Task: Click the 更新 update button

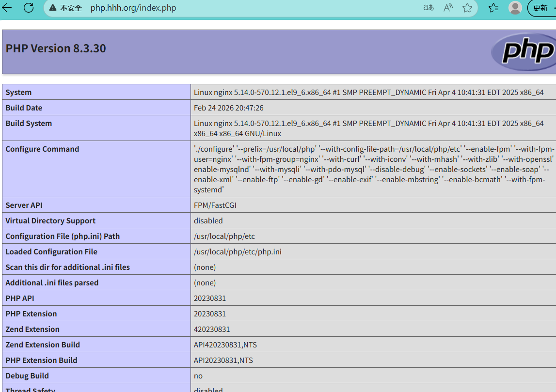Action: [541, 8]
